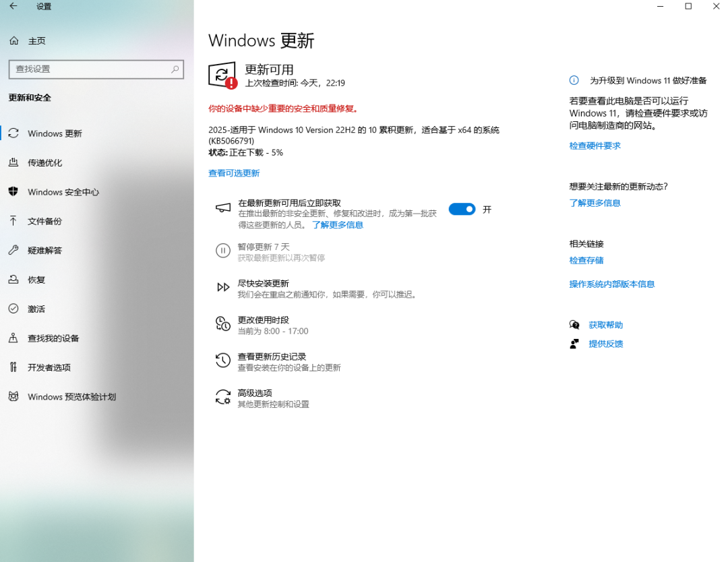Image resolution: width=728 pixels, height=562 pixels.
Task: Click the 提供反馈 icon
Action: [574, 344]
